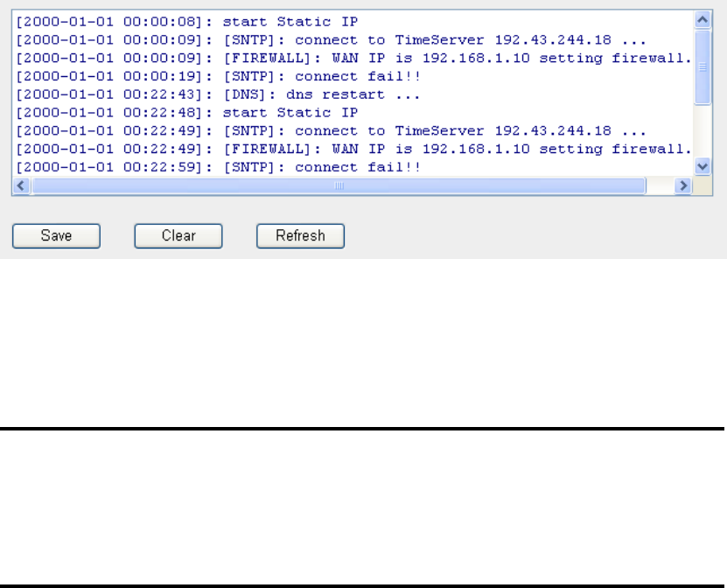Select the 00:22:49 SNTP connect to TimeServer line
This screenshot has width=727, height=588.
pyautogui.click(x=331, y=130)
